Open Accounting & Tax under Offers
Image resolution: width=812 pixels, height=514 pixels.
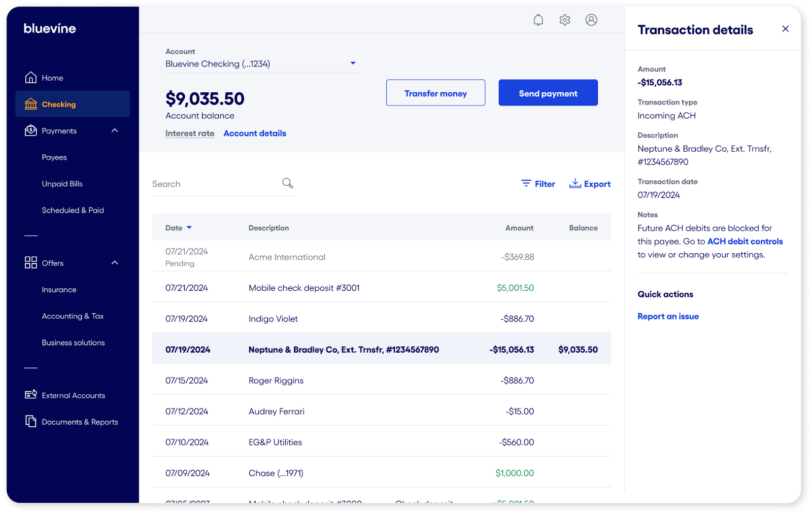pos(73,316)
